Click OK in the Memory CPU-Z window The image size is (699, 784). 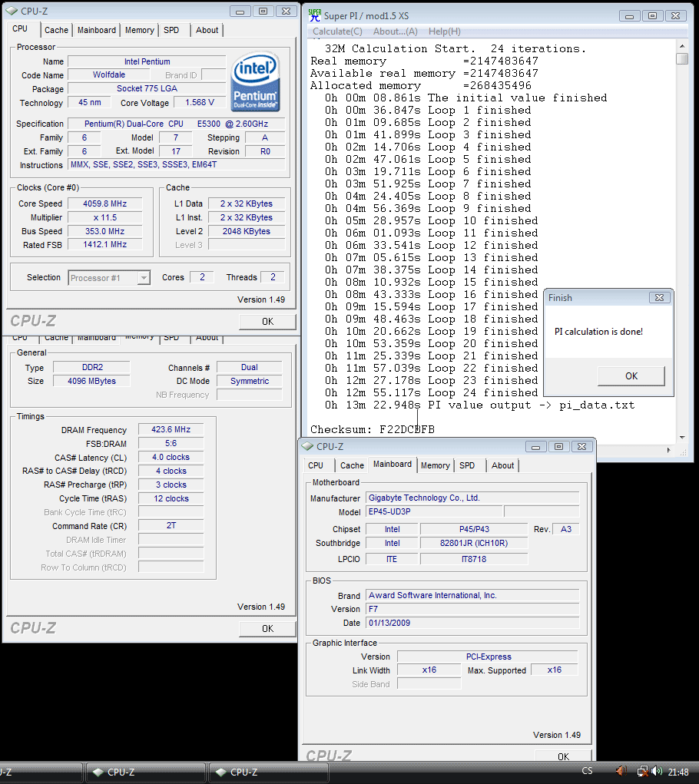(267, 628)
